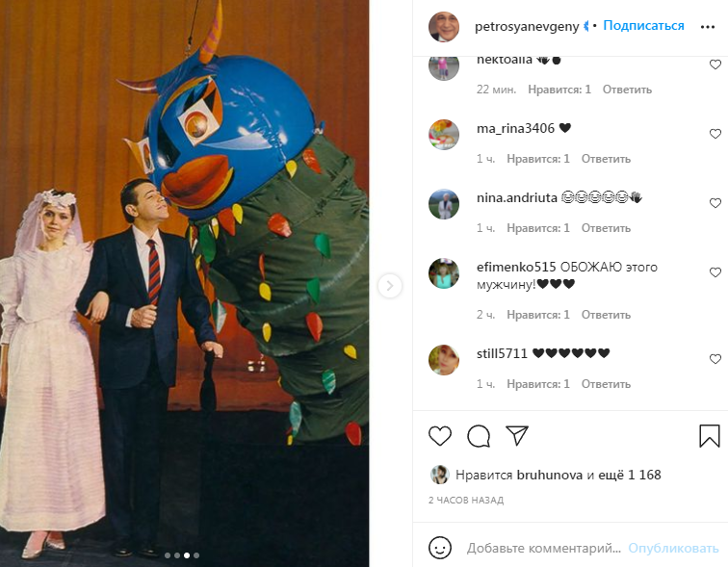
Task: Click Подписаться to follow the account
Action: click(643, 26)
